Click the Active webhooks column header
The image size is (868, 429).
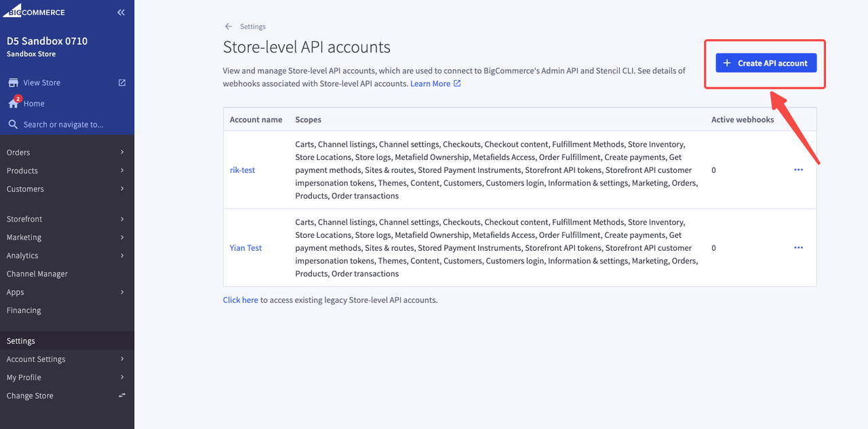click(743, 119)
